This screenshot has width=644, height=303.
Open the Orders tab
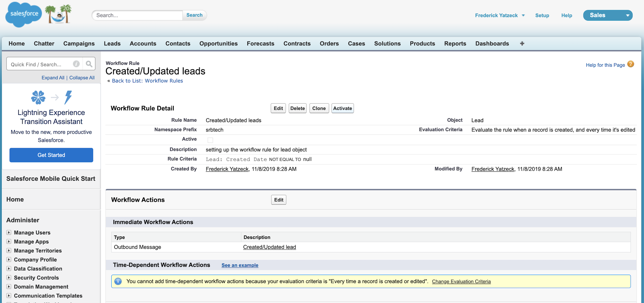(329, 43)
